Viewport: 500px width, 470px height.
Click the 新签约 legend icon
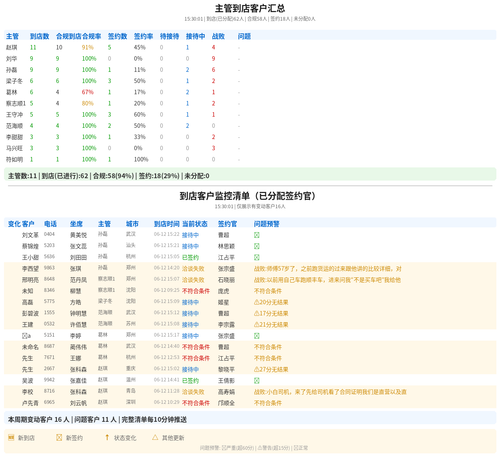click(x=59, y=437)
